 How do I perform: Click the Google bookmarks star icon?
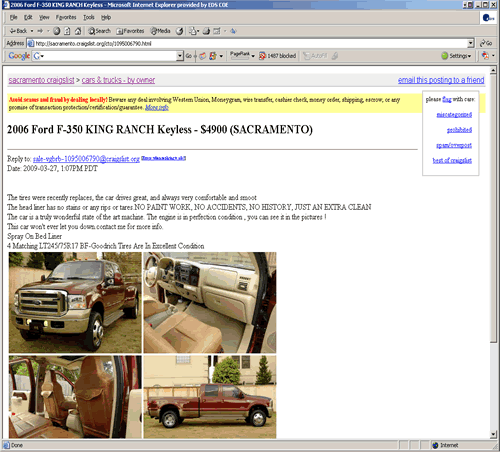tap(213, 56)
